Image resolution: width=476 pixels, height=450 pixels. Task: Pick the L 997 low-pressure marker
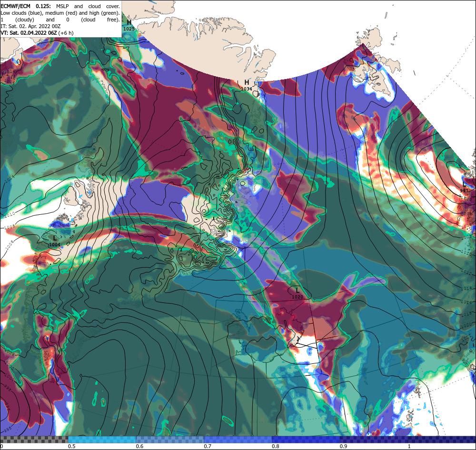[464, 187]
